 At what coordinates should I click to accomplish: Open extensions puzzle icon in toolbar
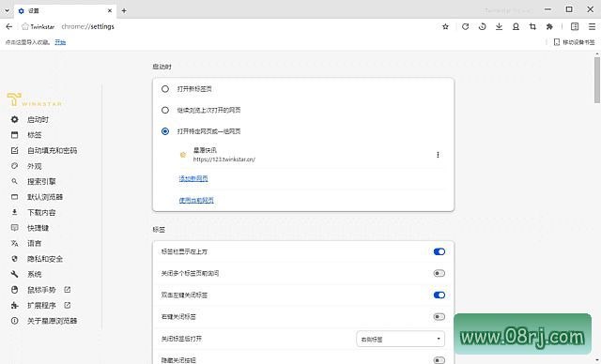549,27
